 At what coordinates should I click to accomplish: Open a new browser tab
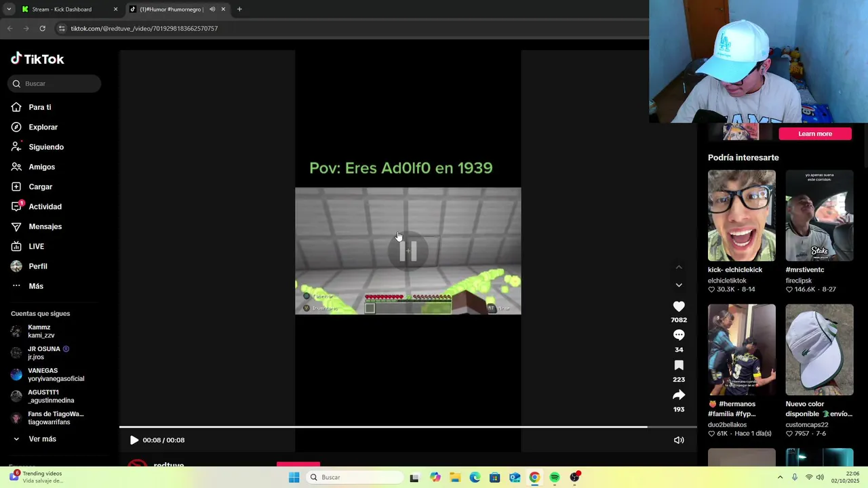point(239,9)
